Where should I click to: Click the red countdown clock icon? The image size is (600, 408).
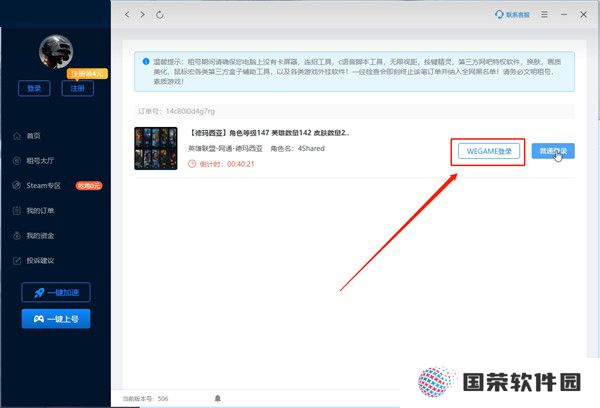[192, 164]
